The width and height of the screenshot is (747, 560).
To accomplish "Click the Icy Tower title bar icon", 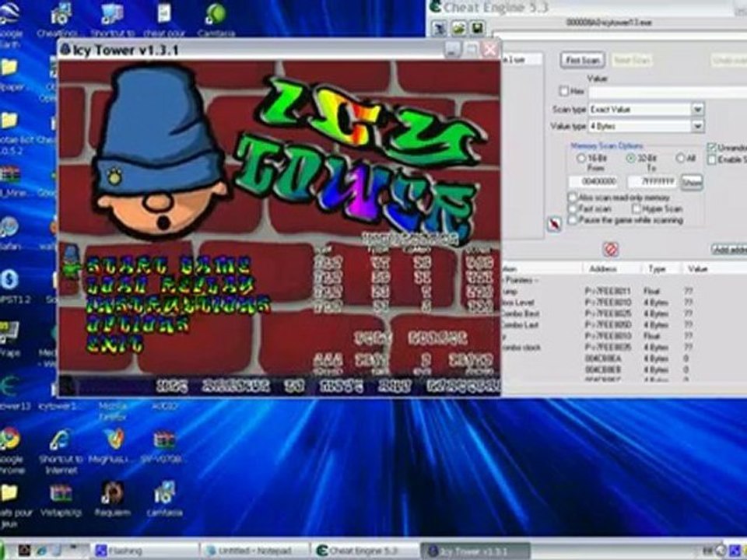I will pos(65,49).
